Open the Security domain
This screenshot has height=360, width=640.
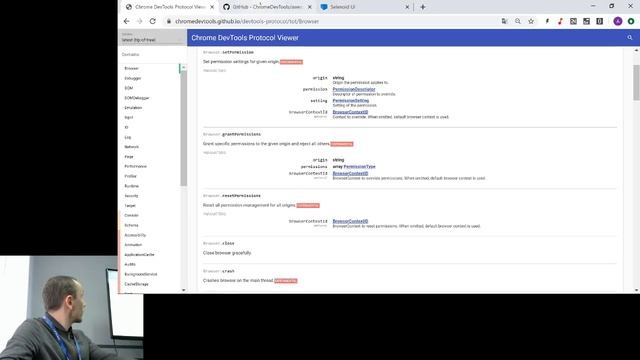pyautogui.click(x=131, y=196)
